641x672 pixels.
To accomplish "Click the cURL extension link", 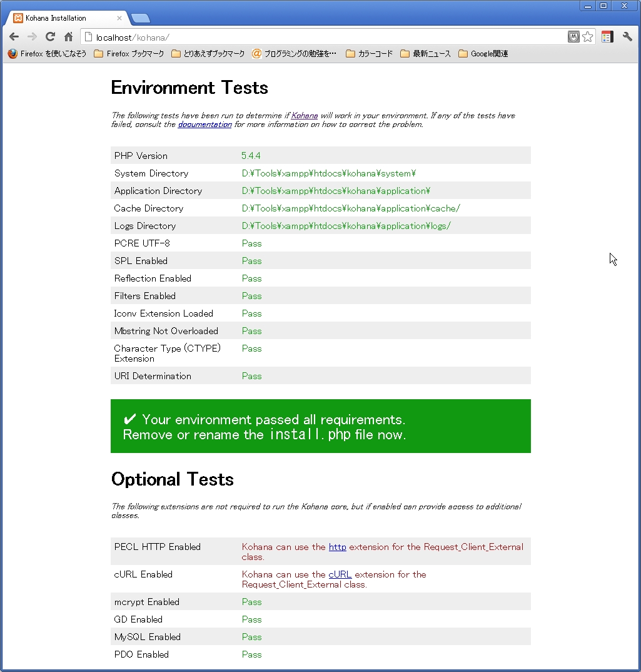I will tap(340, 574).
